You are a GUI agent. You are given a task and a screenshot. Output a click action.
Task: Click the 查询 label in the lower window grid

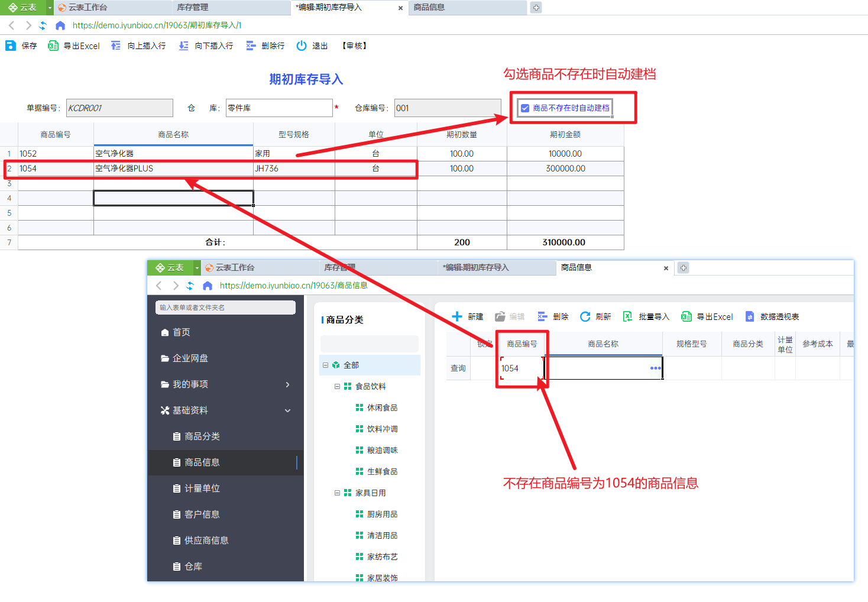tap(458, 368)
